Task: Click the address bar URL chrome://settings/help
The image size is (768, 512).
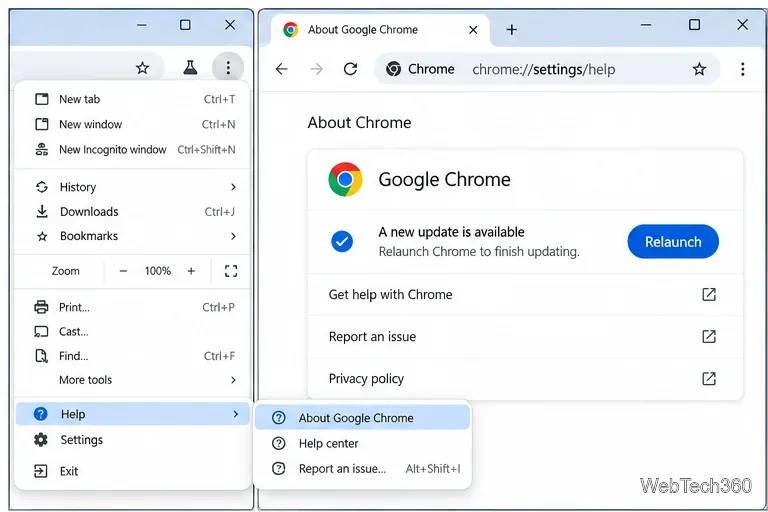Action: tap(544, 70)
